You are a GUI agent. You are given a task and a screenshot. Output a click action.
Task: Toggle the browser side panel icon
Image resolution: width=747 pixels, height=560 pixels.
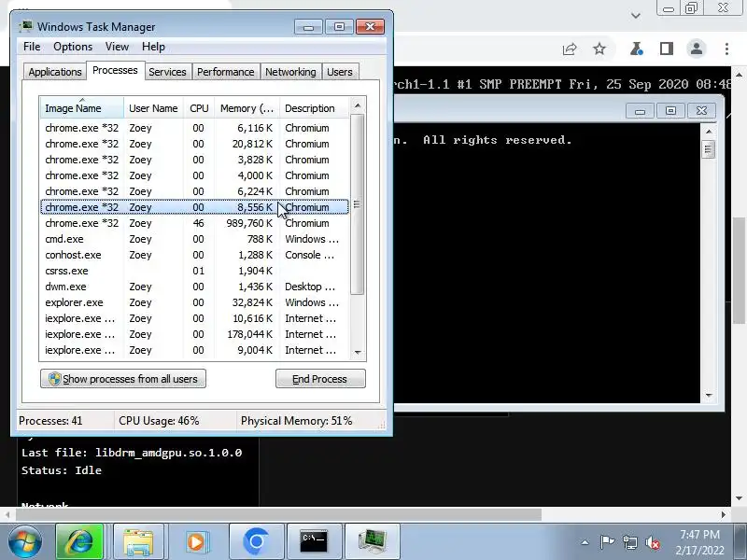coord(667,49)
